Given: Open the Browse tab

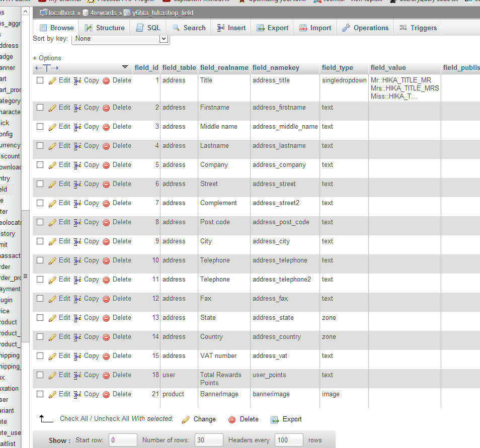Looking at the screenshot, I should [56, 28].
